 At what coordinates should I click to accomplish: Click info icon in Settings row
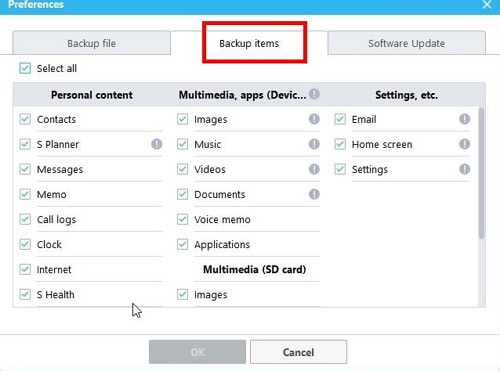coord(464,169)
